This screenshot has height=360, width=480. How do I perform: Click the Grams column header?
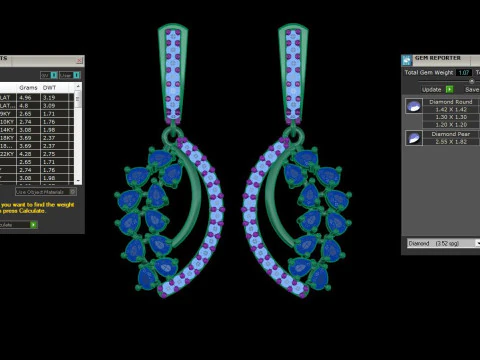28,88
